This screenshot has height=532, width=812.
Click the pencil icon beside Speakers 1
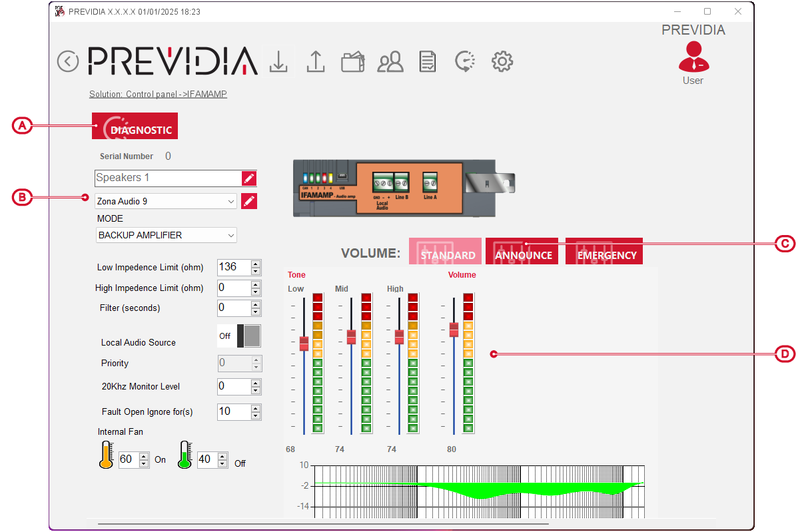[x=248, y=178]
